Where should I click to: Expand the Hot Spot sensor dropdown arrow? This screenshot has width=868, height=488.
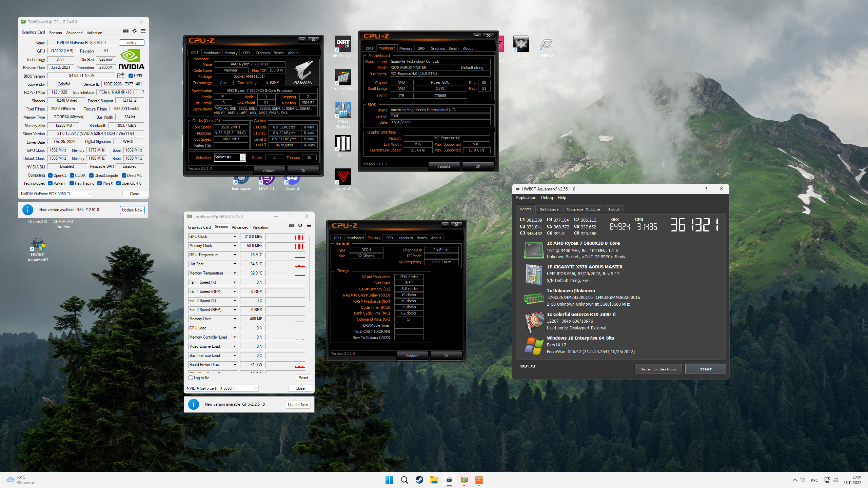click(x=234, y=264)
